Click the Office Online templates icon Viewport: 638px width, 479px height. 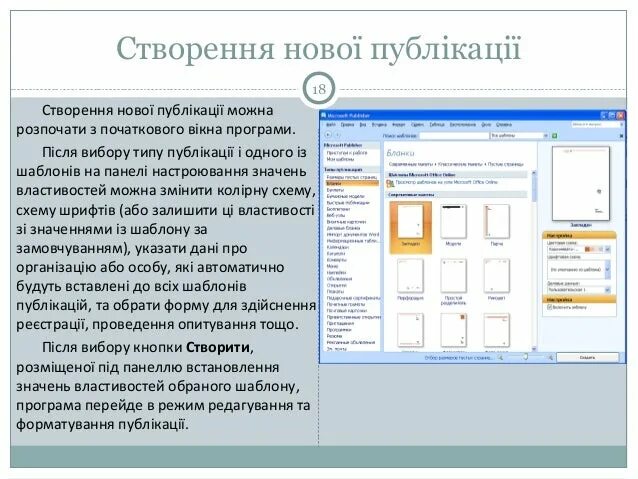click(390, 183)
